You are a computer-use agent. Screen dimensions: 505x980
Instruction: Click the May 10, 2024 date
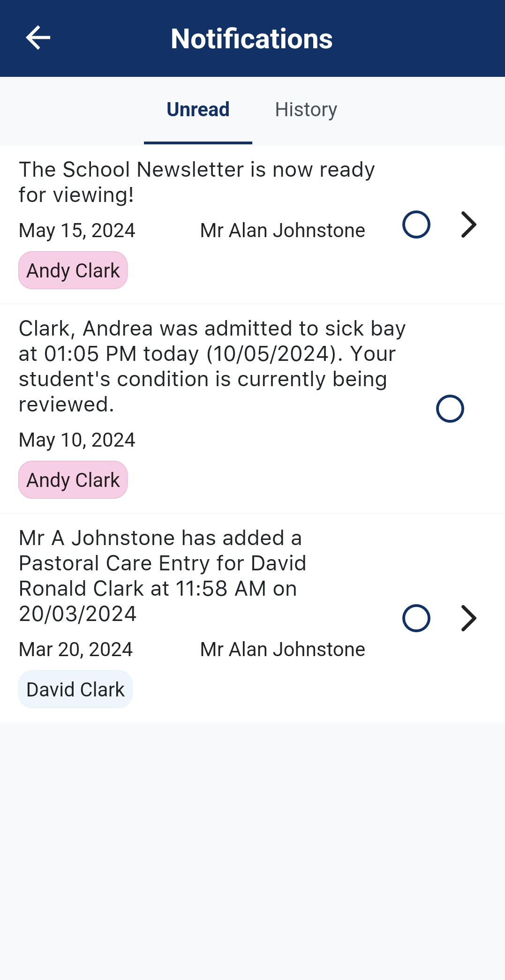(x=77, y=440)
